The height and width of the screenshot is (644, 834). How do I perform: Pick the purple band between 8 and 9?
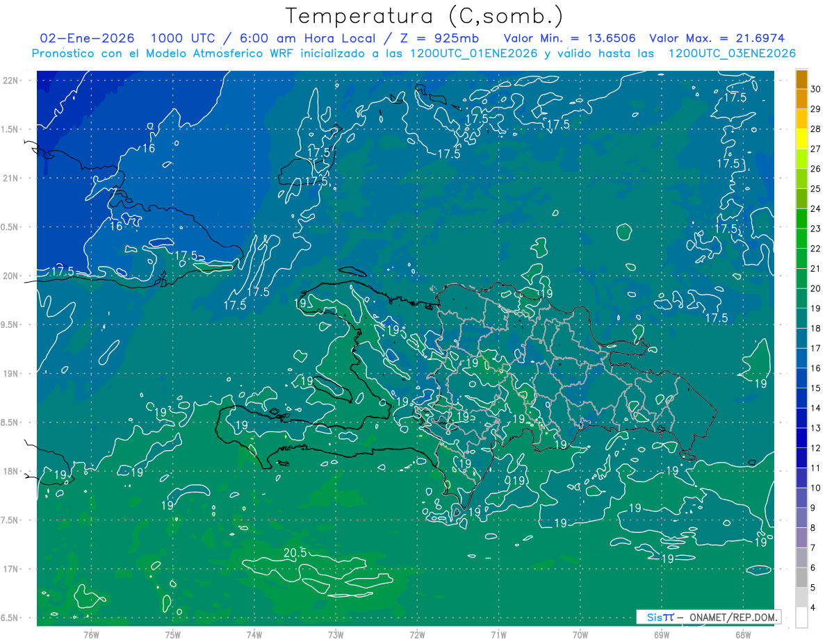[801, 518]
